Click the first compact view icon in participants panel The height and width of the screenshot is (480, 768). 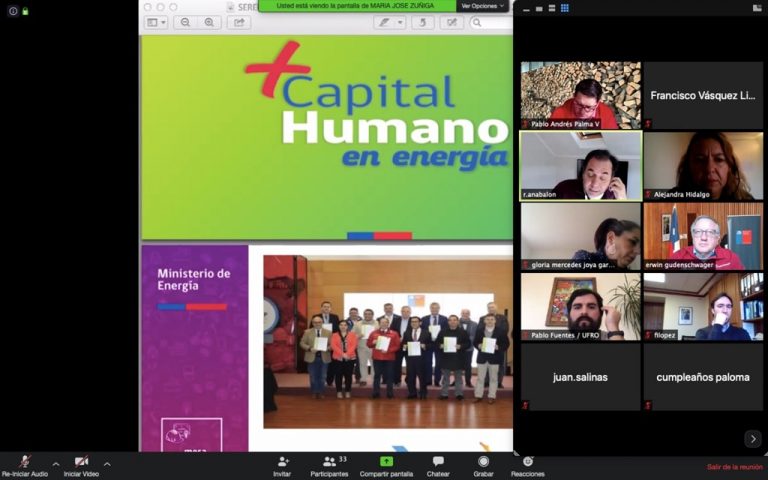526,8
